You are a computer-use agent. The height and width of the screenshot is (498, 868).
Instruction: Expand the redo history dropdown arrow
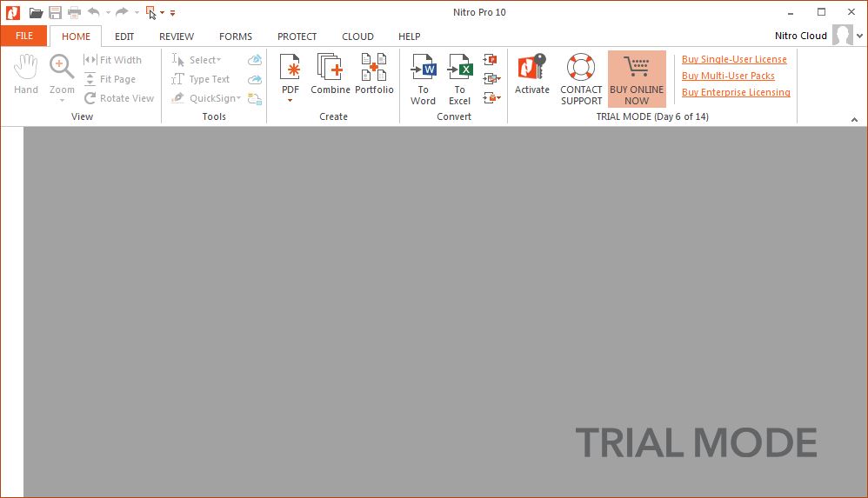(x=137, y=12)
